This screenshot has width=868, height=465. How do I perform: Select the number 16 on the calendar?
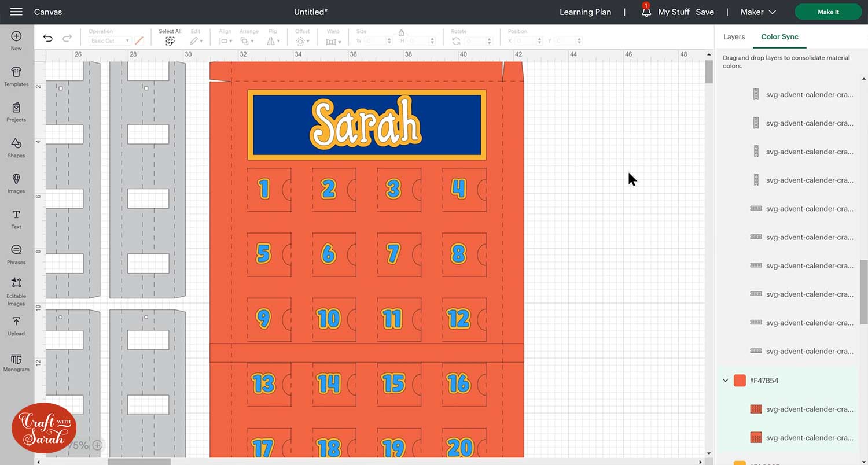point(458,383)
